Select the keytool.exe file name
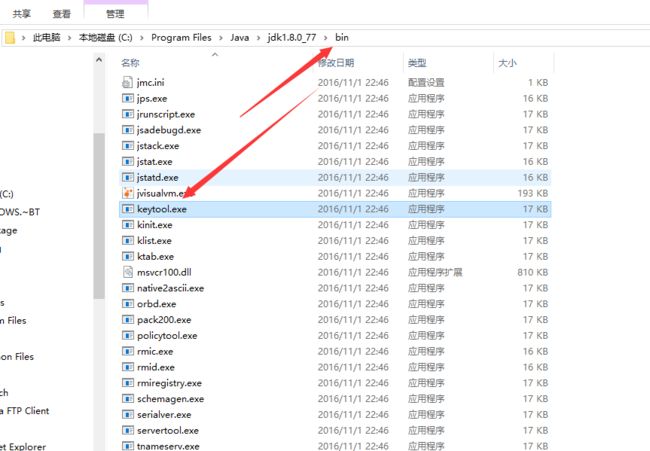The width and height of the screenshot is (650, 451). pos(162,209)
